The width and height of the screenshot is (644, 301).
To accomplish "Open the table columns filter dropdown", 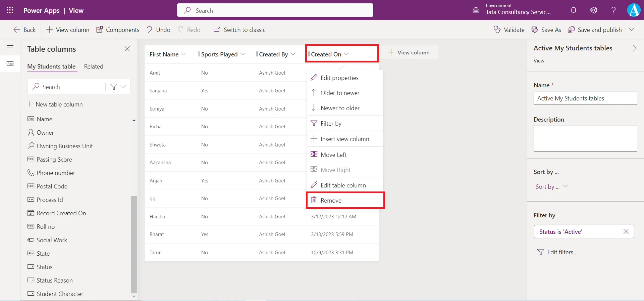I will pyautogui.click(x=118, y=87).
